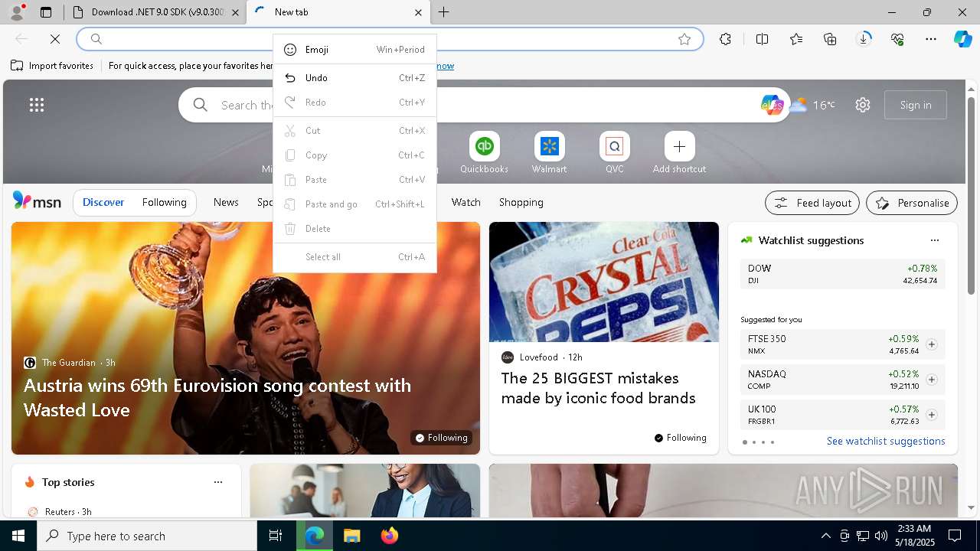Toggle Following on the Lovefood story
The height and width of the screenshot is (551, 980).
click(x=681, y=438)
